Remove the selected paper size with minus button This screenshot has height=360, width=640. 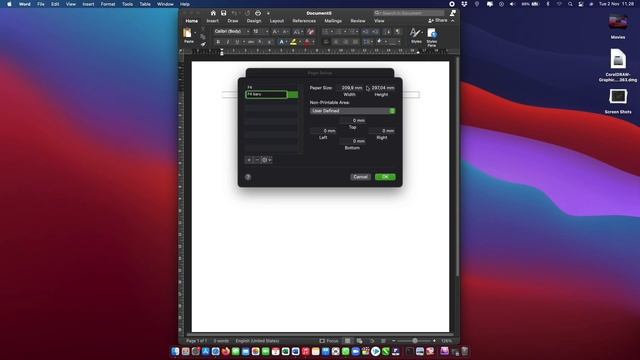(257, 160)
